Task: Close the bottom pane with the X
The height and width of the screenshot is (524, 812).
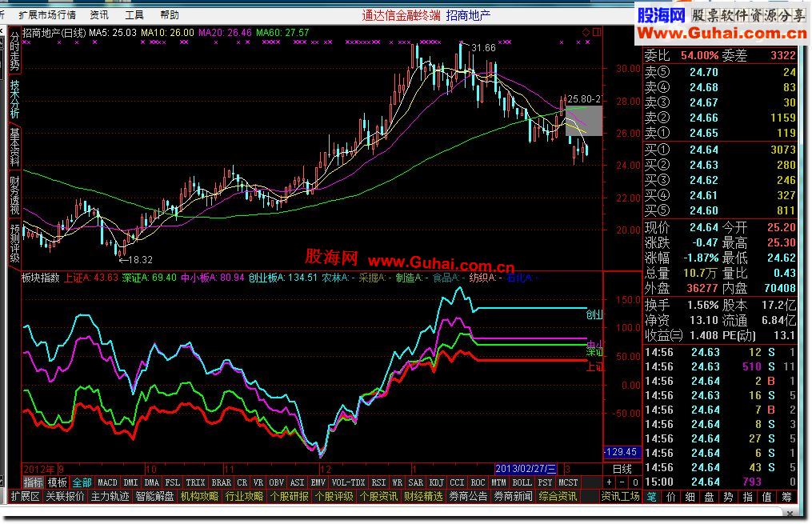Action: coord(790,514)
